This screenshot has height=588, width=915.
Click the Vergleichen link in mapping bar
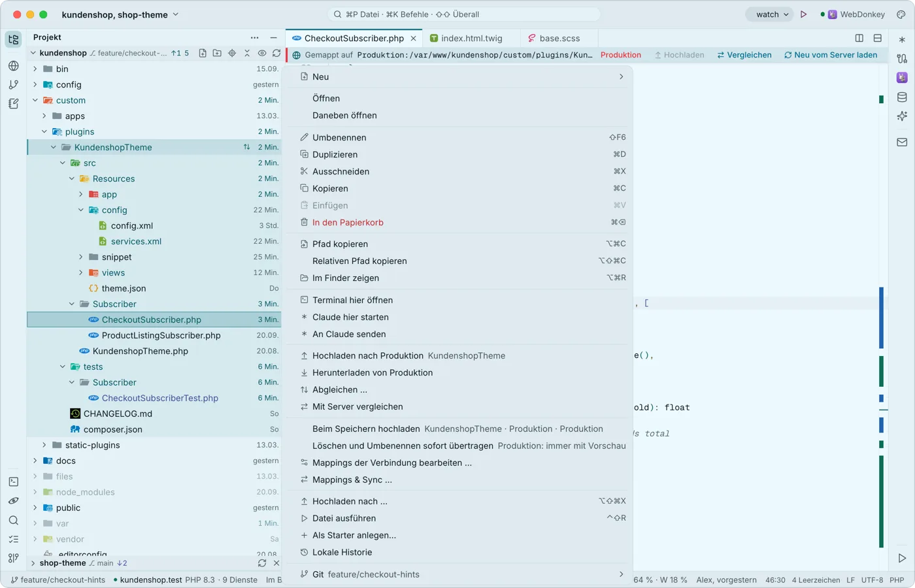coord(744,55)
